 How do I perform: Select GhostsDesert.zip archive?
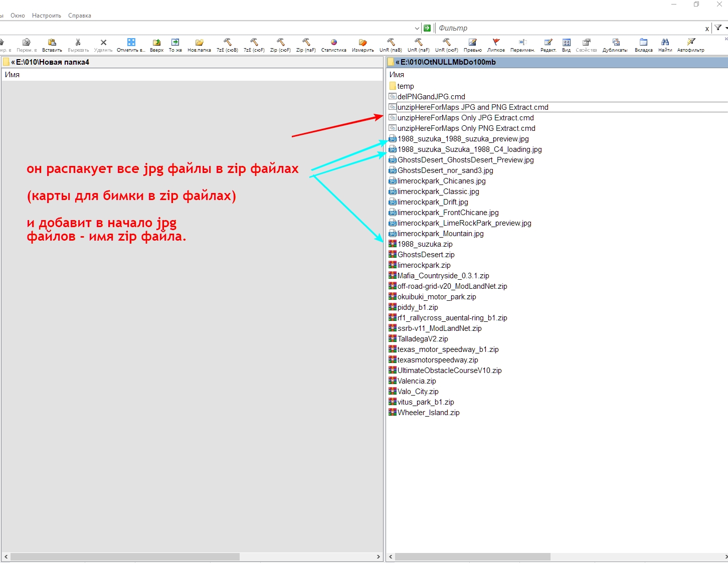(x=422, y=255)
